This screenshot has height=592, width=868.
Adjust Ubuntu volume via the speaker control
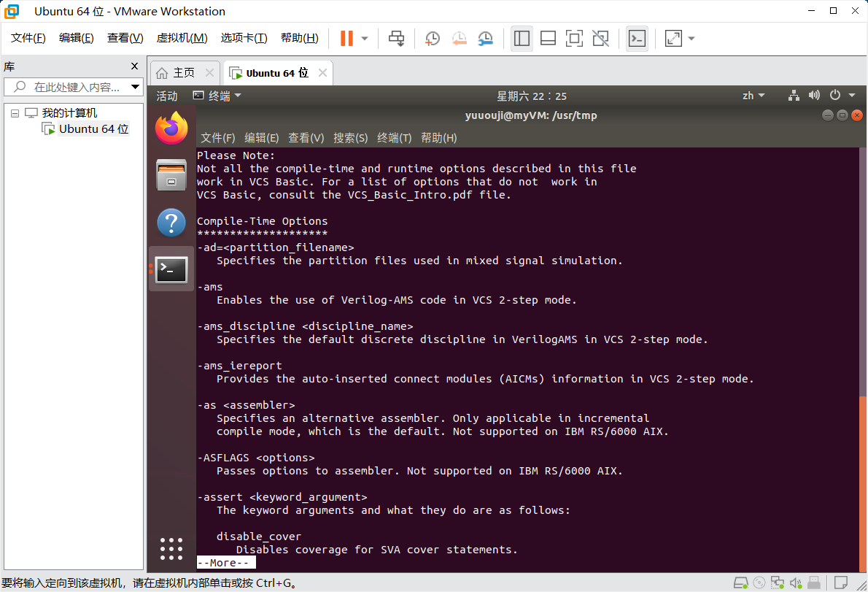[x=814, y=96]
